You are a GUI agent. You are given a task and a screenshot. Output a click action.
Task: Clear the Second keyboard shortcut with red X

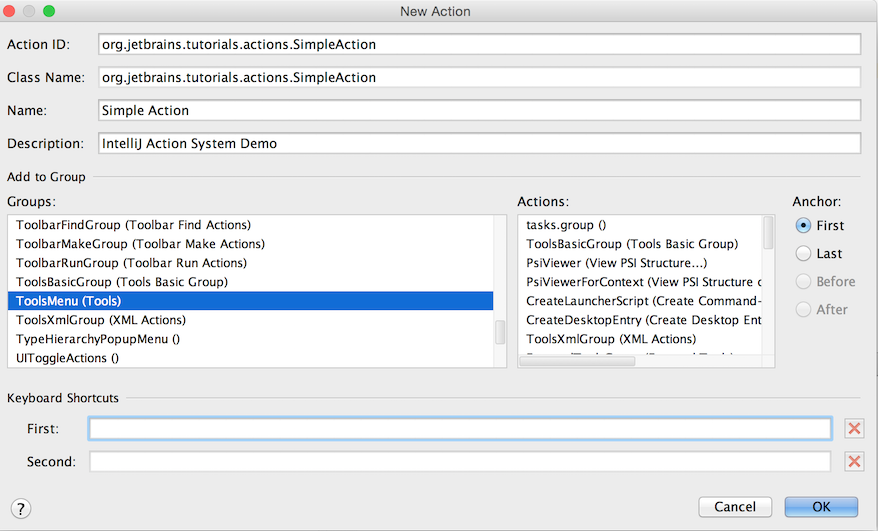tap(853, 462)
